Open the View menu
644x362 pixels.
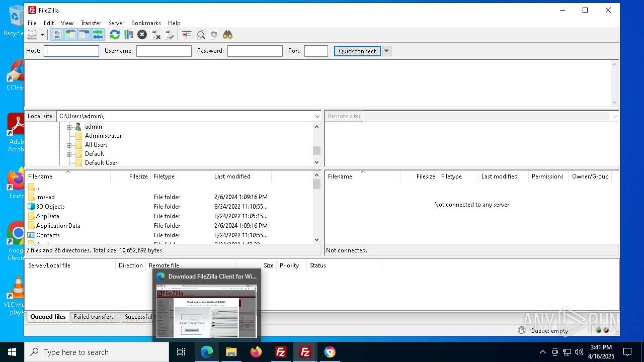pyautogui.click(x=67, y=23)
